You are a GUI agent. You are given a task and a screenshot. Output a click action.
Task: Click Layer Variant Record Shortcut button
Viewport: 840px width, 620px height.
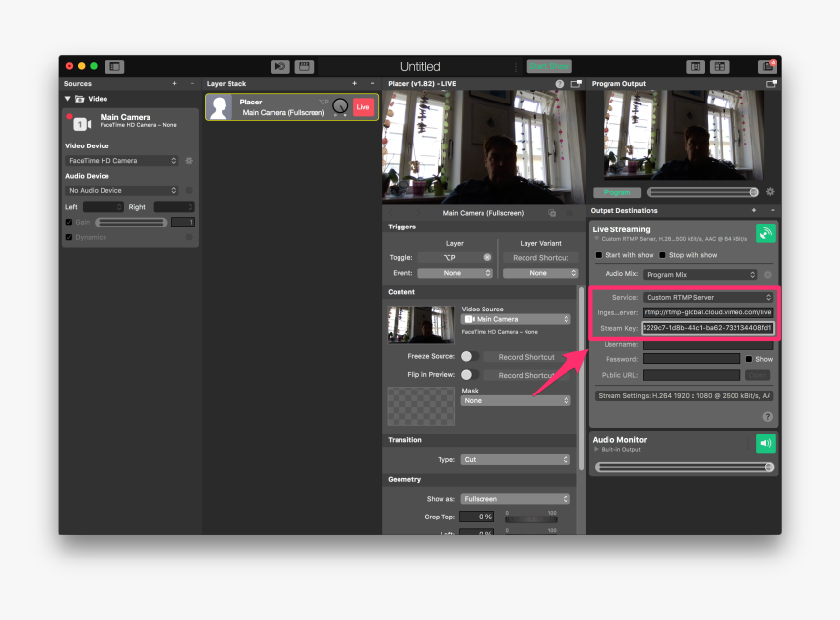540,258
